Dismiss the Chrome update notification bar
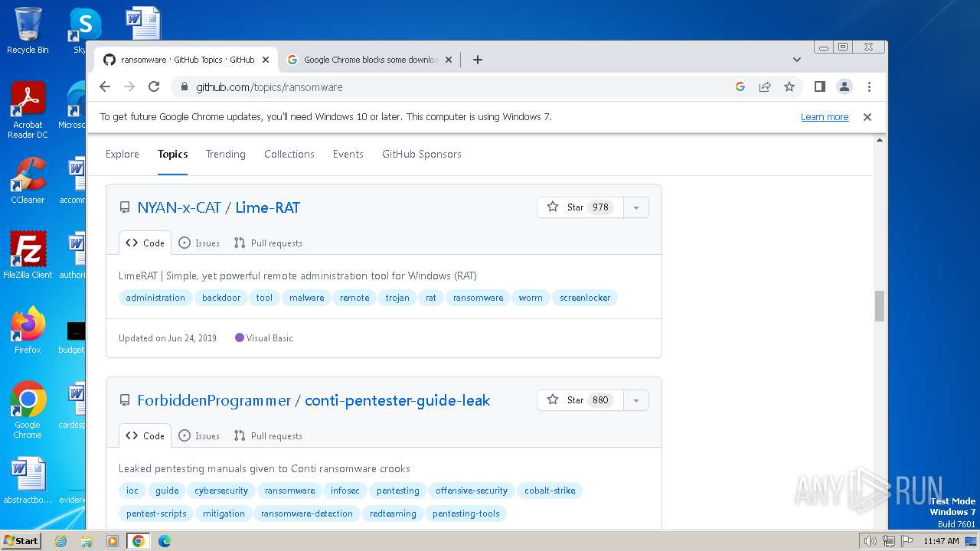Image resolution: width=980 pixels, height=551 pixels. tap(867, 117)
